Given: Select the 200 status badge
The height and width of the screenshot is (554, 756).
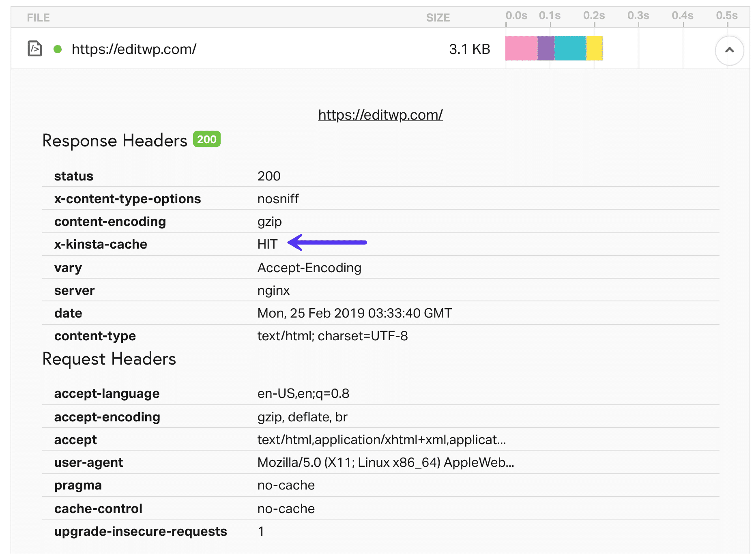Looking at the screenshot, I should pyautogui.click(x=206, y=140).
